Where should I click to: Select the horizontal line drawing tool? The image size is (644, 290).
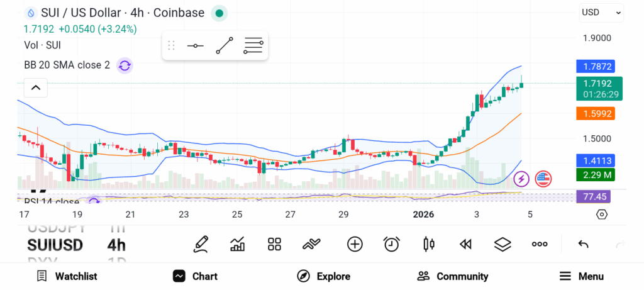point(195,46)
